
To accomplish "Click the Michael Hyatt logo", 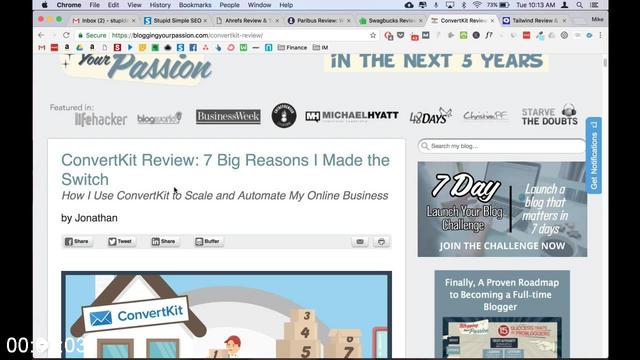I will 352,116.
